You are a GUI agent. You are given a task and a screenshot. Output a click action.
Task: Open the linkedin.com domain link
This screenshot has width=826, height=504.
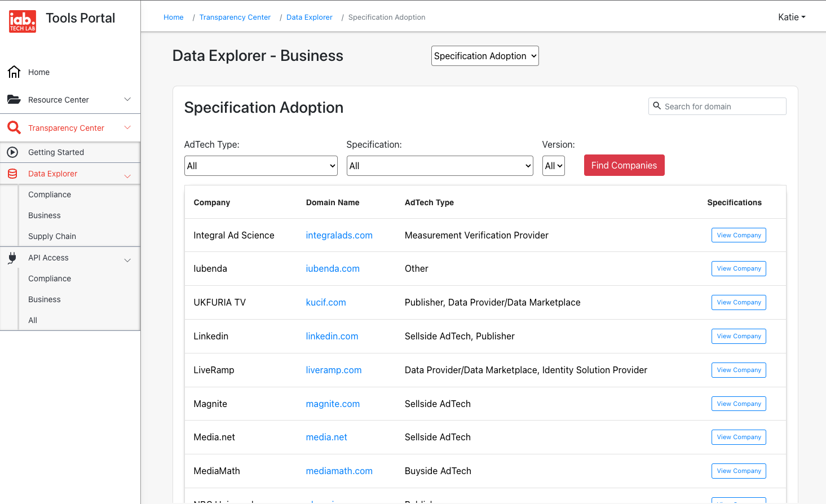point(332,336)
